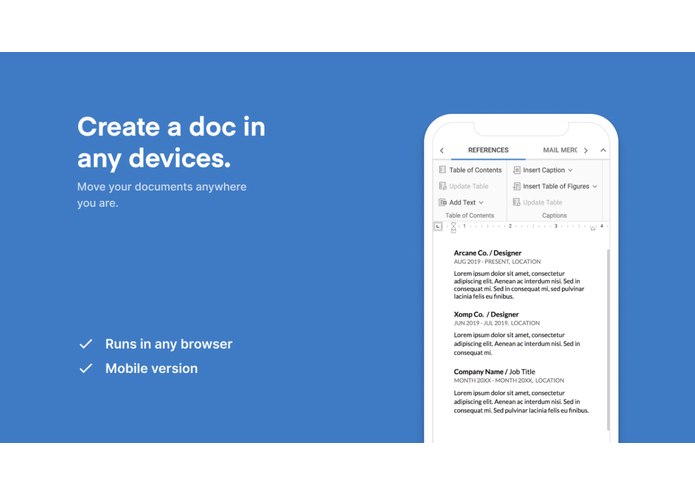Click the 'Create a doc in any devices.' headline

tap(171, 143)
